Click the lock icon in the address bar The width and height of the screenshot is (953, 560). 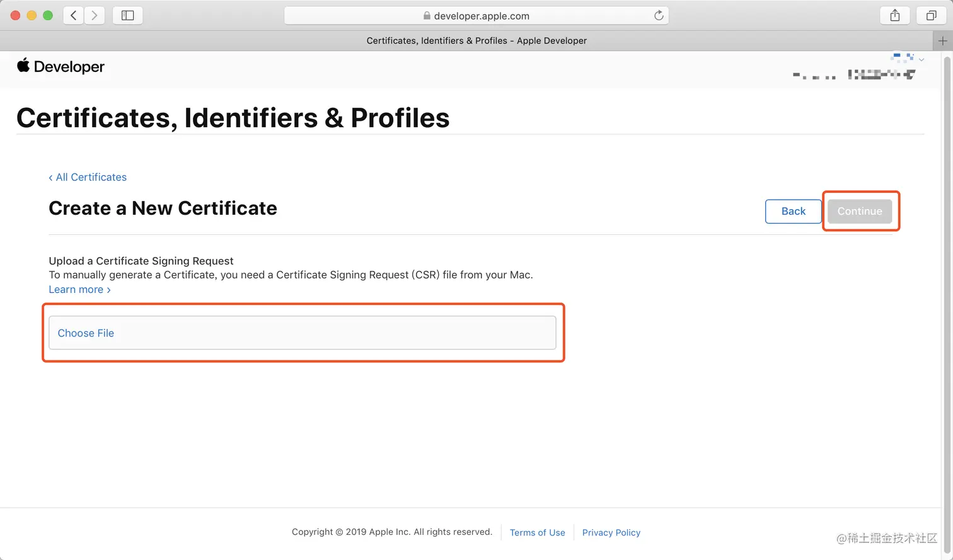tap(427, 16)
